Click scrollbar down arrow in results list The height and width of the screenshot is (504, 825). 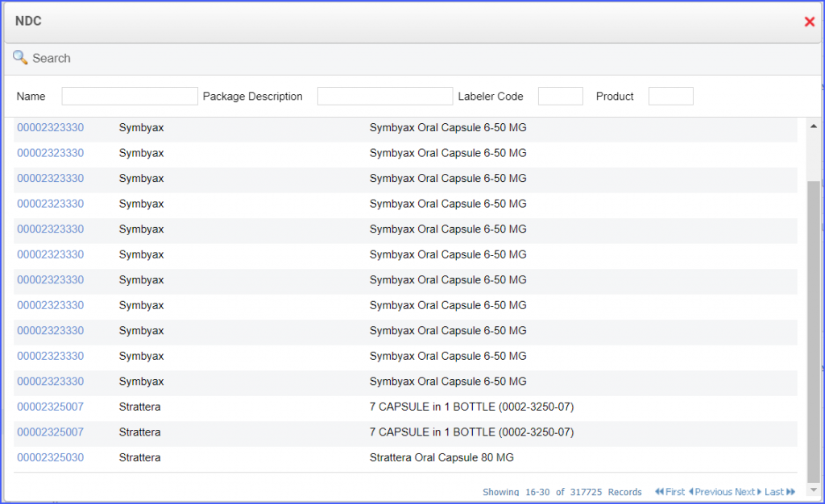click(x=814, y=490)
